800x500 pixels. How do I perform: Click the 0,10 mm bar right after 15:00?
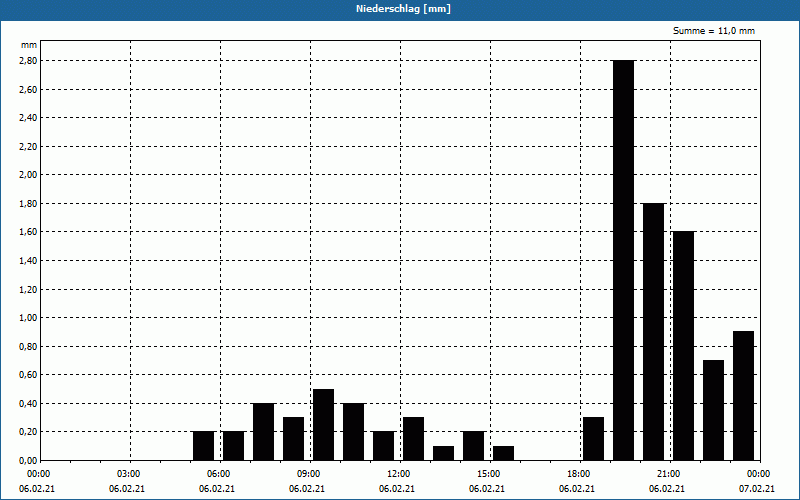pyautogui.click(x=504, y=453)
